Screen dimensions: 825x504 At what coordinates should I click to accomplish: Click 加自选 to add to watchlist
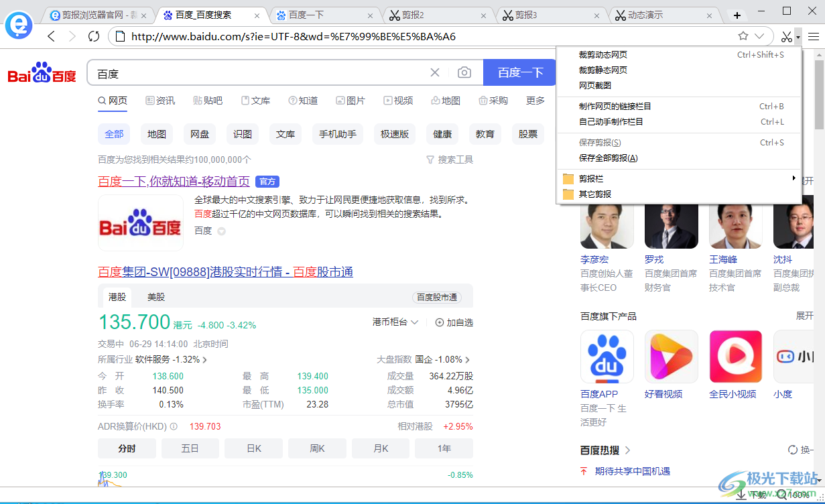click(454, 322)
